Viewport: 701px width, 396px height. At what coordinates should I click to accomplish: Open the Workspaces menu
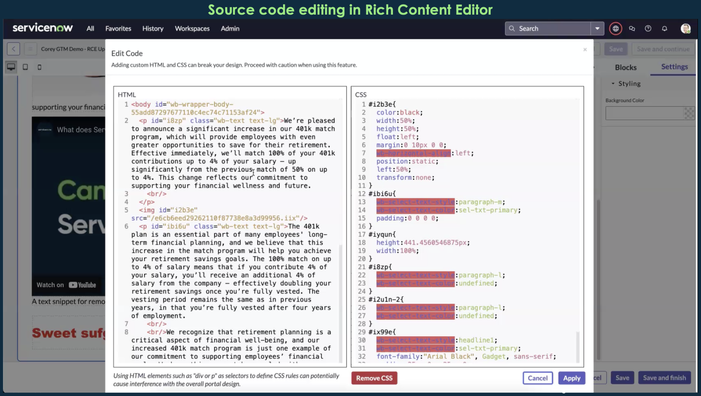point(192,29)
